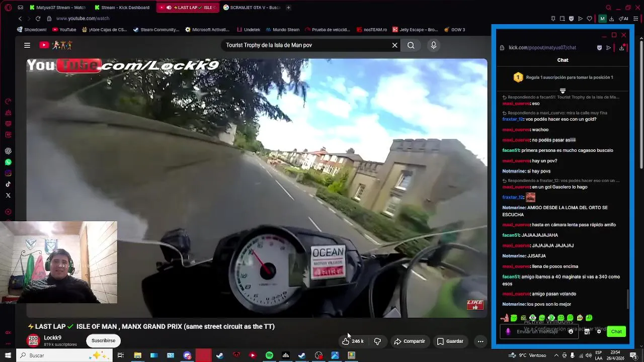Open the green M profile badge

tap(602, 19)
